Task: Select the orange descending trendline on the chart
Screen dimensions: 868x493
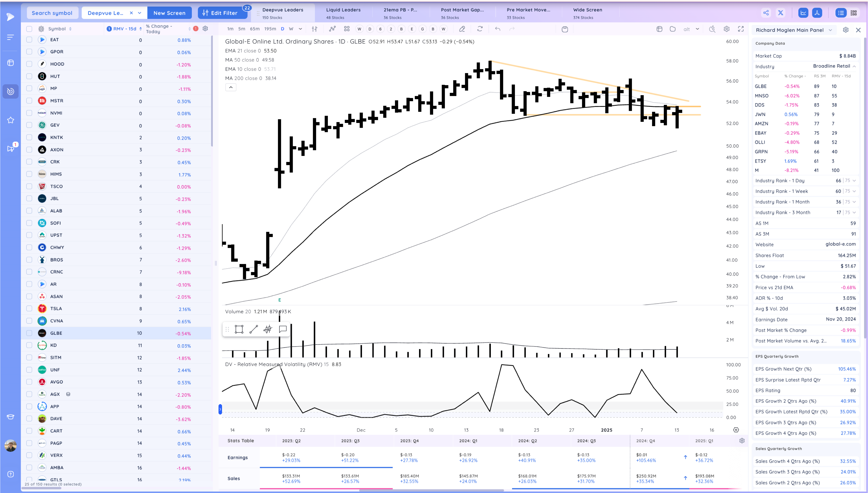Action: coord(590,81)
